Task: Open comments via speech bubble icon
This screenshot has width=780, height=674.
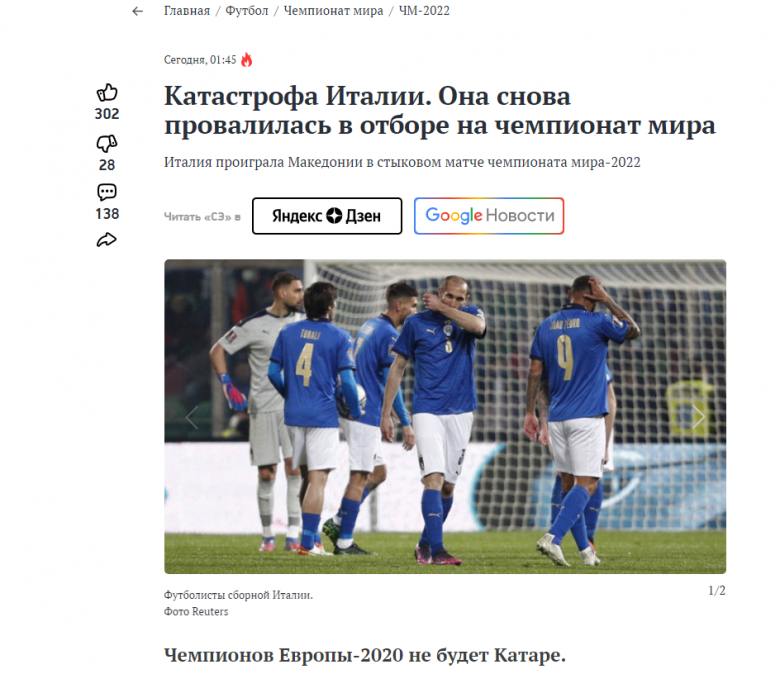Action: (107, 192)
